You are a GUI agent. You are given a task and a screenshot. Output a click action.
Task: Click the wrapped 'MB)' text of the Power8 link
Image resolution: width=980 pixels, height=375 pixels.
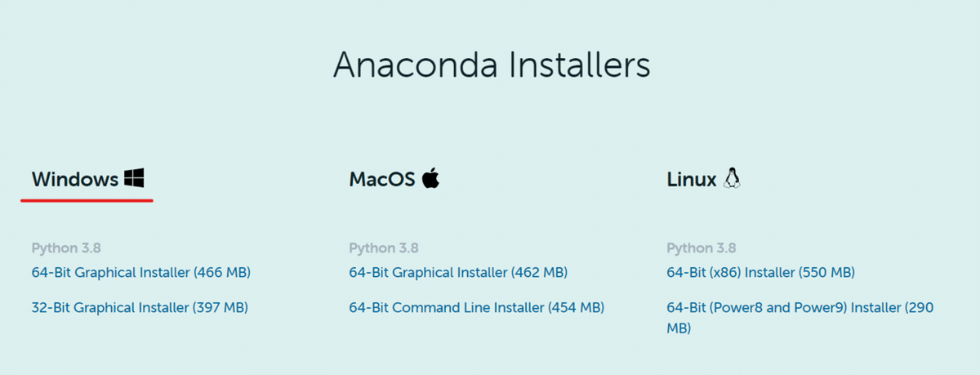coord(679,328)
